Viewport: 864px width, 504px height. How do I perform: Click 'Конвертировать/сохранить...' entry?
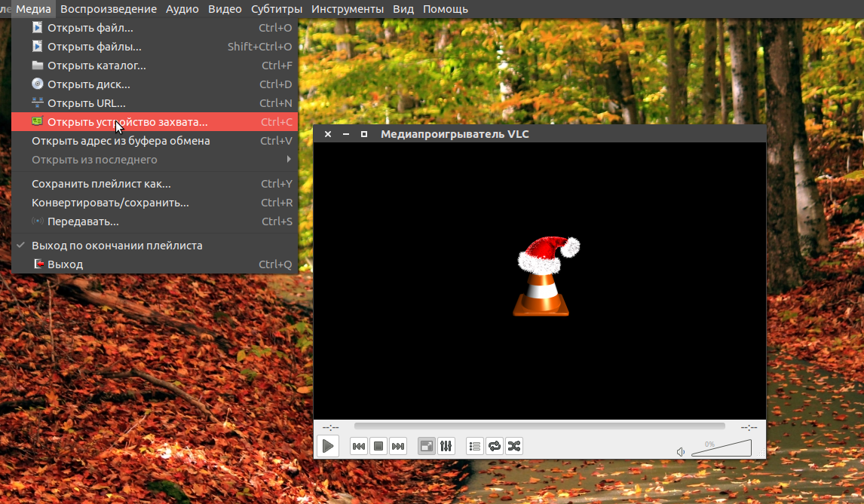click(110, 203)
